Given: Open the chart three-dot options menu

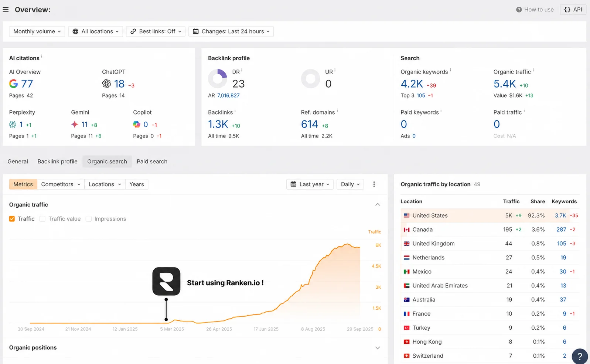Looking at the screenshot, I should [374, 184].
